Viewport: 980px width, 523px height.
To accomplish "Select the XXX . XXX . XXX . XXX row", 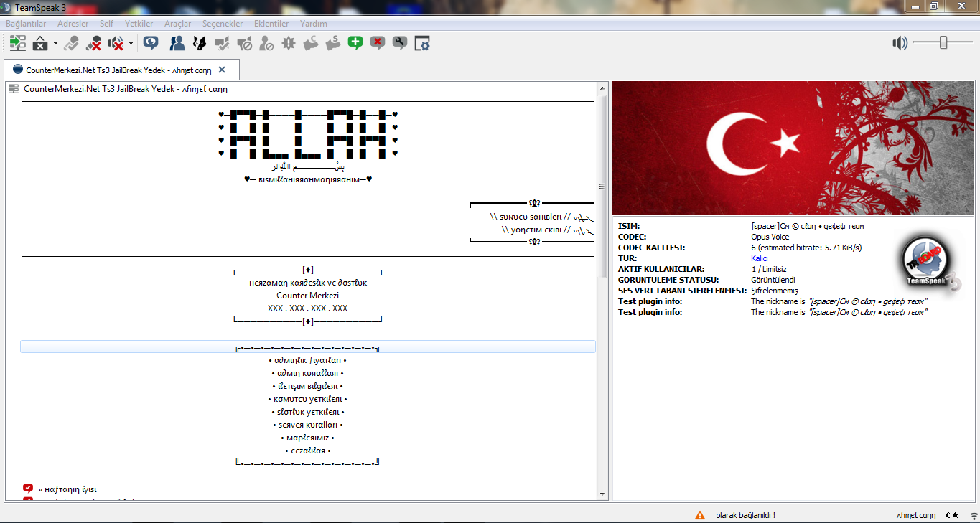I will click(308, 308).
